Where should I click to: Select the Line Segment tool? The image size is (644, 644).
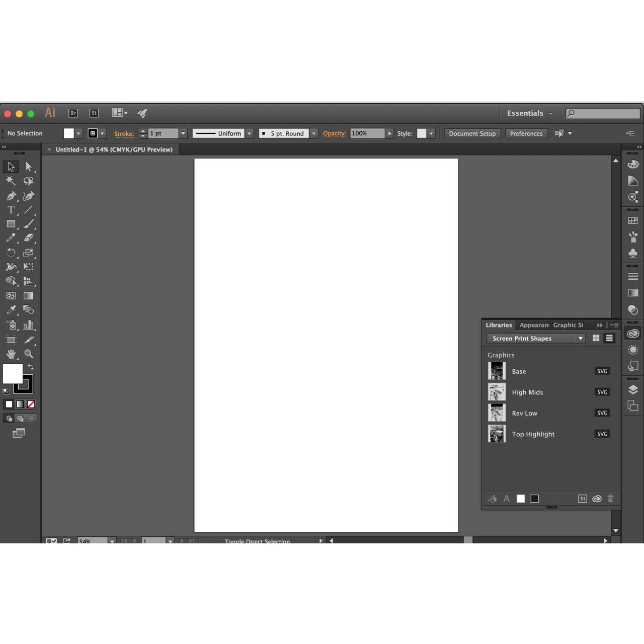(29, 210)
